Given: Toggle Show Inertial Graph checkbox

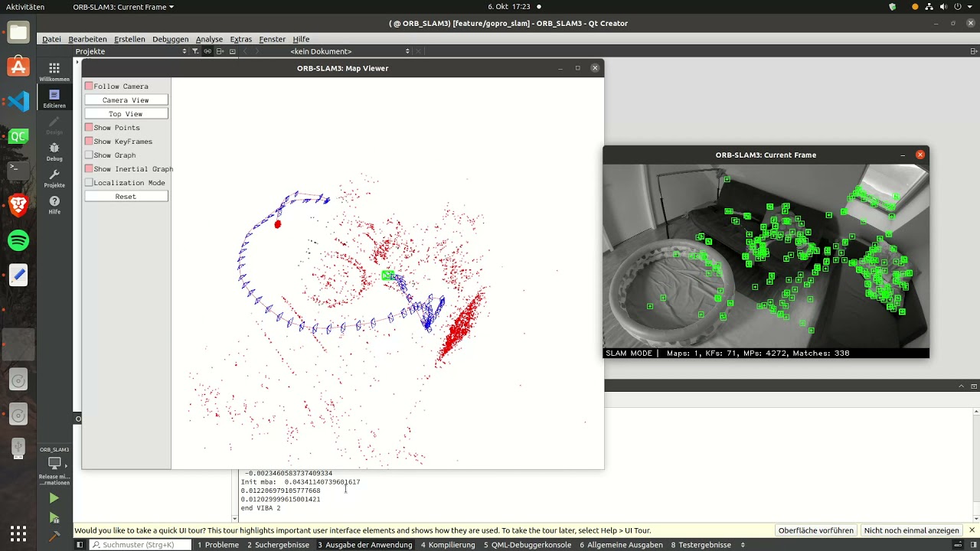Looking at the screenshot, I should pyautogui.click(x=89, y=169).
